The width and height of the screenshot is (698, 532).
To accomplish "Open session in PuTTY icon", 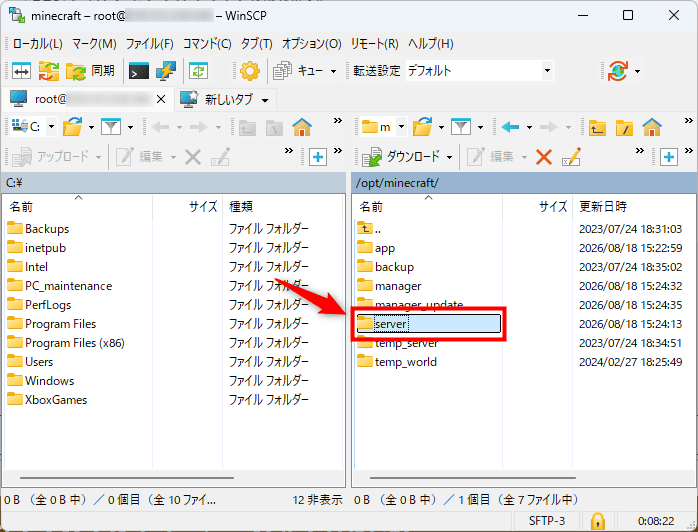I will (x=166, y=71).
